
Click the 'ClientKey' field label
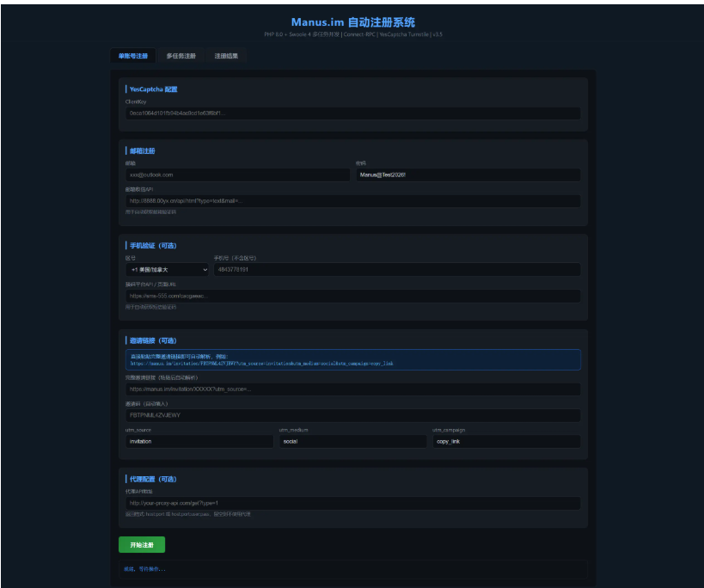pyautogui.click(x=136, y=102)
